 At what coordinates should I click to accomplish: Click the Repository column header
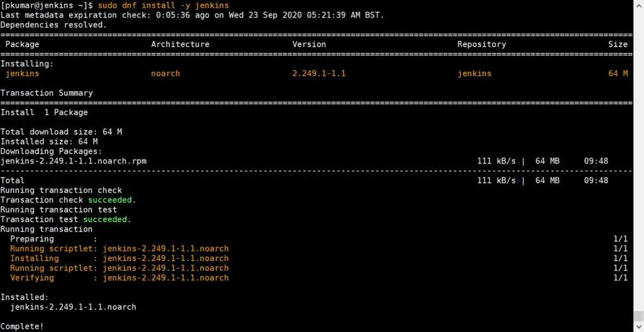click(481, 44)
